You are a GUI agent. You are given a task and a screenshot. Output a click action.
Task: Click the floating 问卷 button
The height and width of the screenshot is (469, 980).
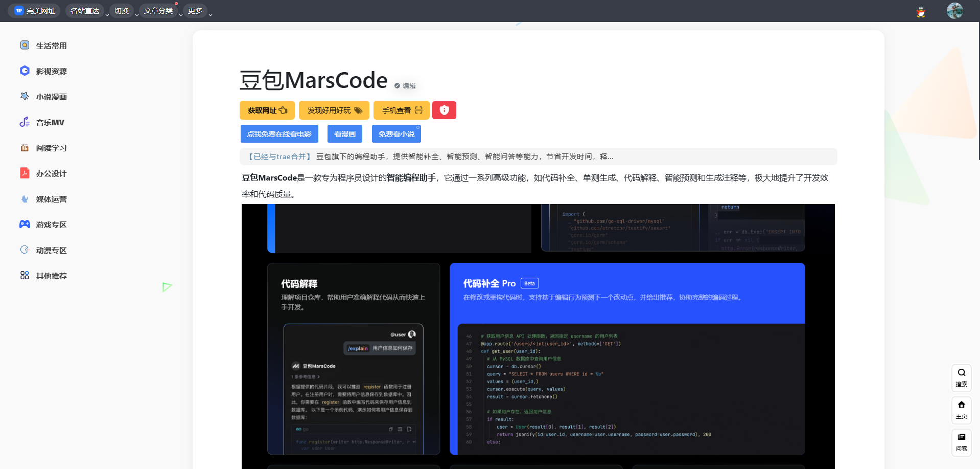pyautogui.click(x=961, y=442)
